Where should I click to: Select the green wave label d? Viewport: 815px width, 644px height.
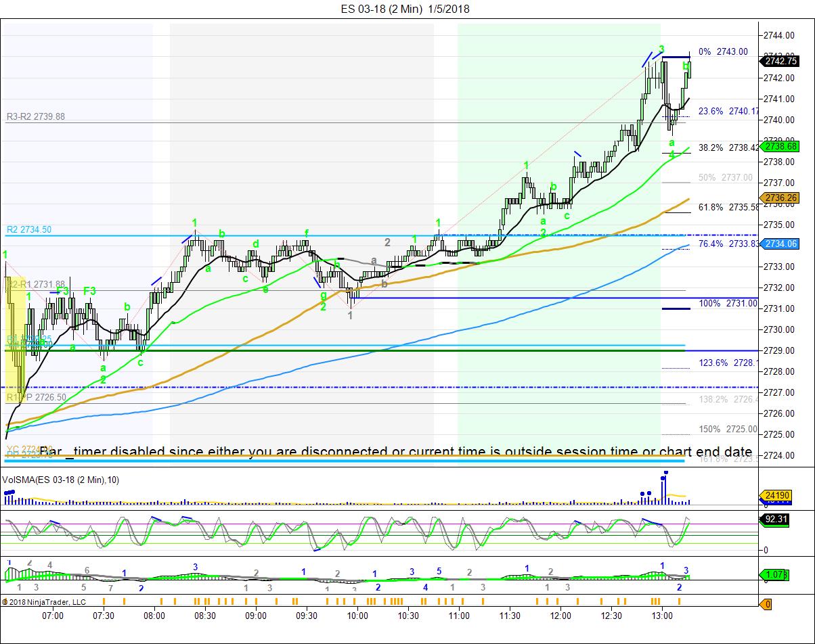pyautogui.click(x=256, y=244)
